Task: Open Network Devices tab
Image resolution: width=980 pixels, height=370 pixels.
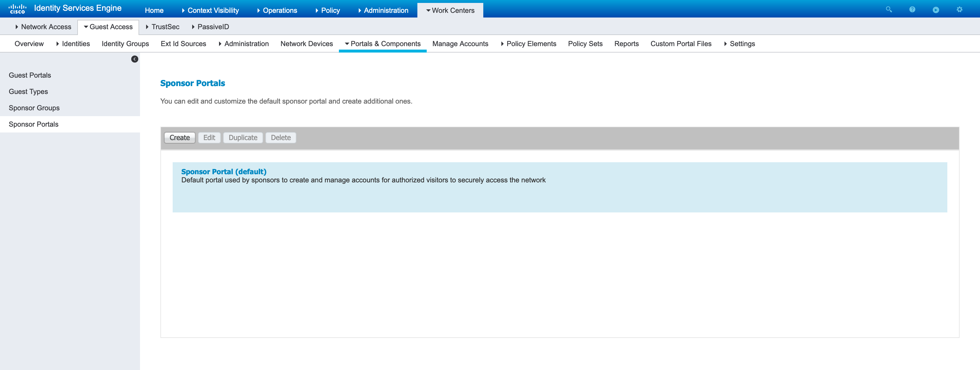Action: tap(307, 44)
